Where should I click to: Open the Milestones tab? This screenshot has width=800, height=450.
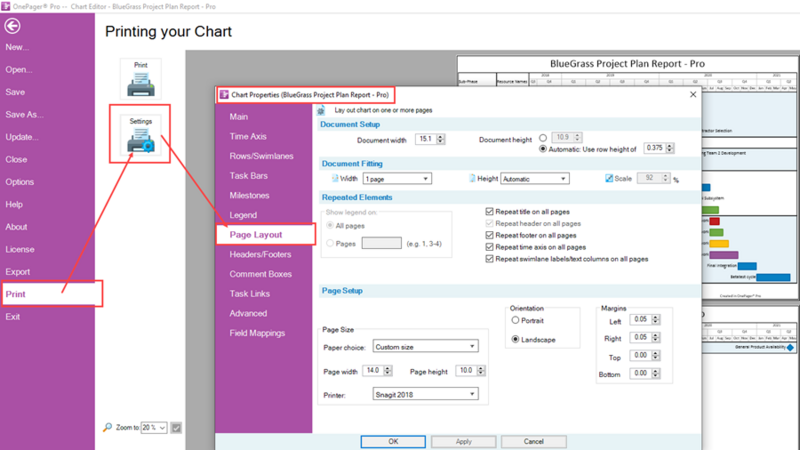(x=249, y=195)
